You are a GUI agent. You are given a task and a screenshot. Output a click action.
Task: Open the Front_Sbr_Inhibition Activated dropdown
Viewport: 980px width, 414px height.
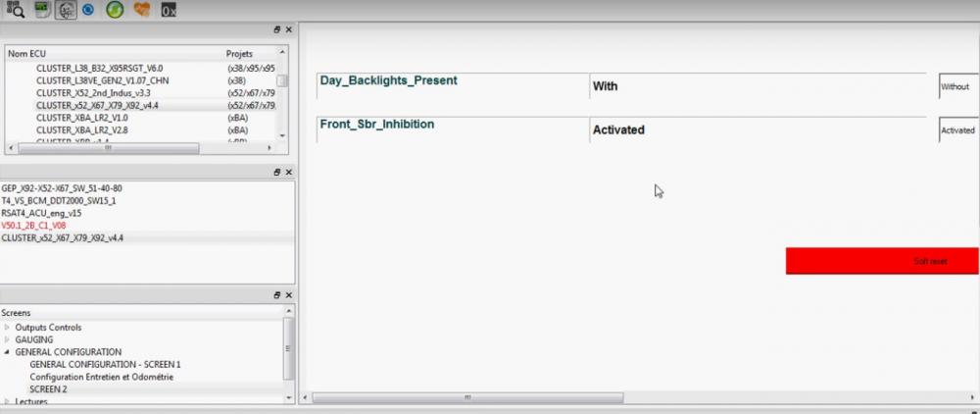click(958, 130)
